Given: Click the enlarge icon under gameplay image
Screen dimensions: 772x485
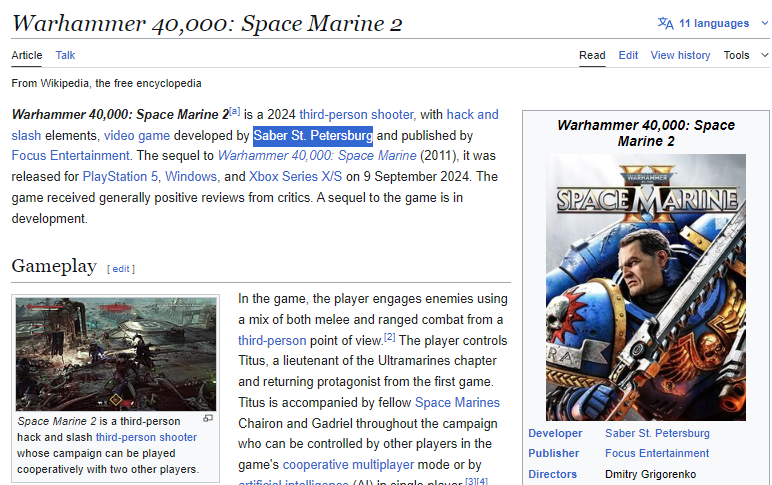Looking at the screenshot, I should (208, 419).
